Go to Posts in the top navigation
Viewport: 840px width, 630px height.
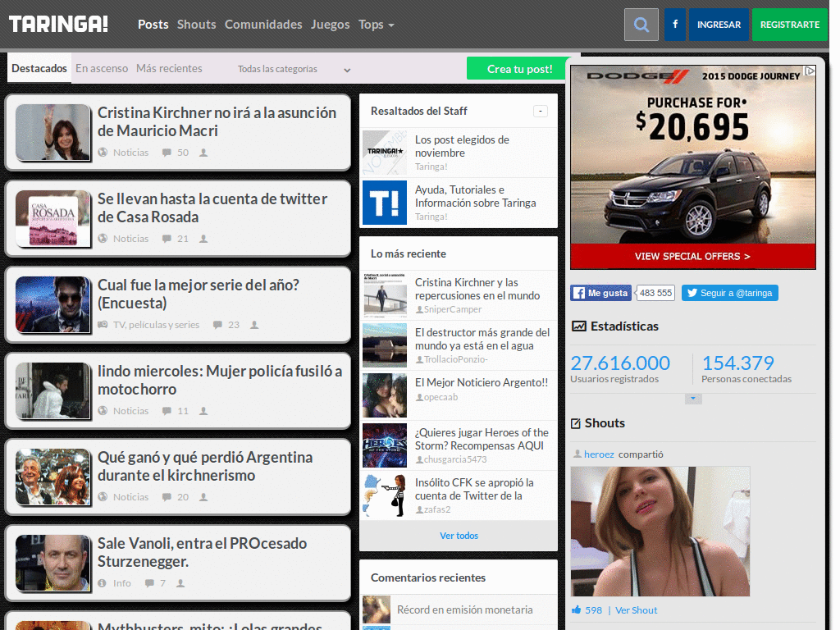tap(153, 25)
